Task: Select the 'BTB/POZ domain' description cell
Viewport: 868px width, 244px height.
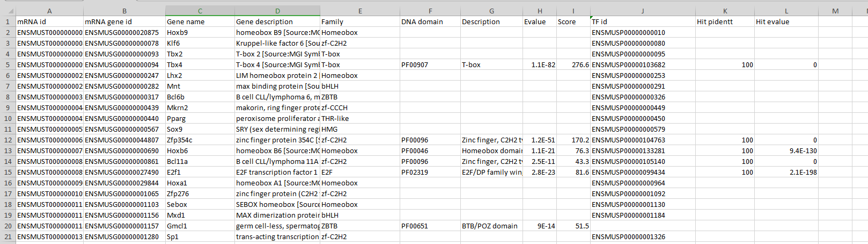Action: pos(491,226)
